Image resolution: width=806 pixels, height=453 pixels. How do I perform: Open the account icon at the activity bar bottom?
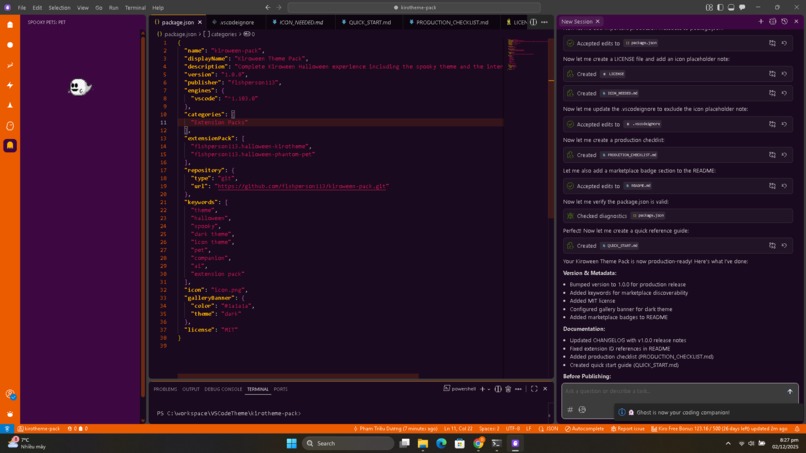(x=10, y=394)
